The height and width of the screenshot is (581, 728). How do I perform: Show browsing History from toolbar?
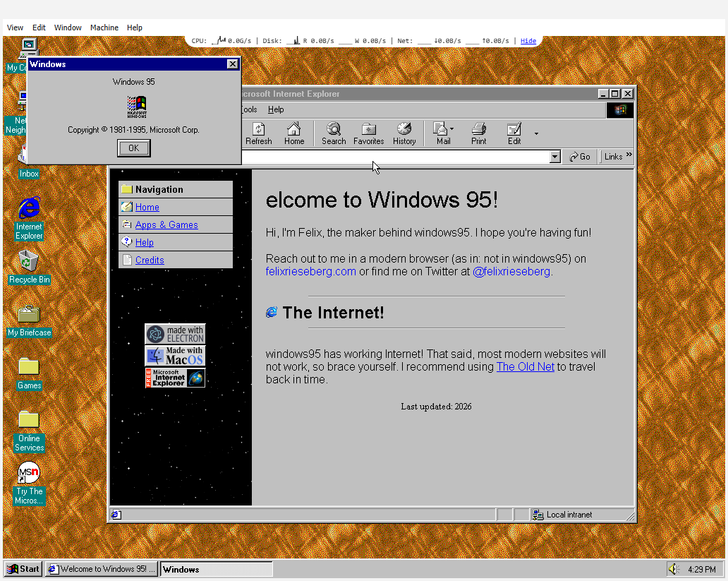click(x=404, y=133)
